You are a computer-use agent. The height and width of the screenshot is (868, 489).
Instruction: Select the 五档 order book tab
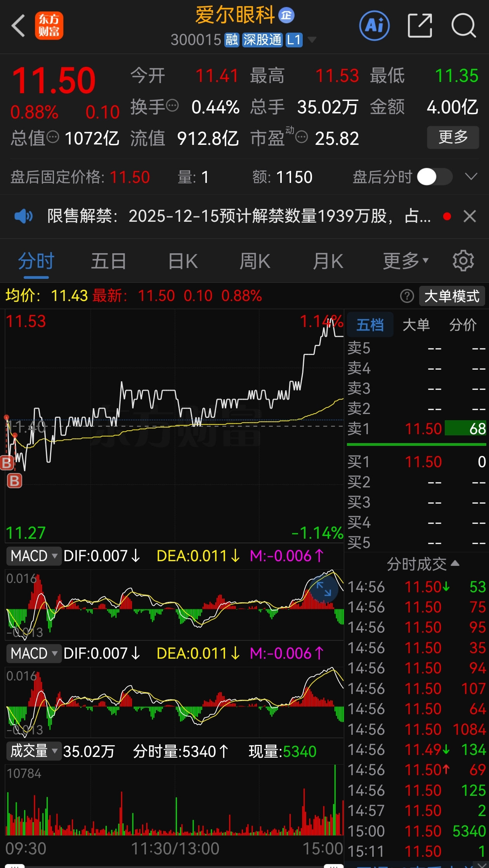[370, 325]
